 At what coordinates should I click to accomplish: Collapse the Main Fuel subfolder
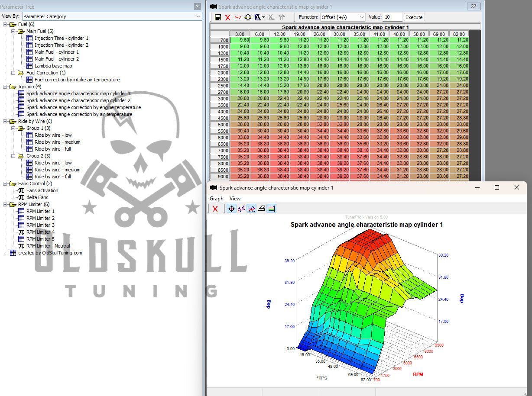click(13, 31)
